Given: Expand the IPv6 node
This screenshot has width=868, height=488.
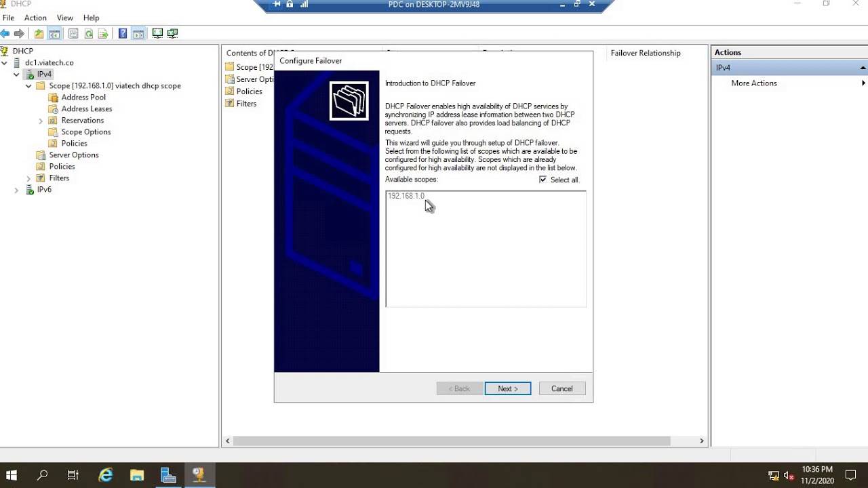Looking at the screenshot, I should (x=17, y=190).
